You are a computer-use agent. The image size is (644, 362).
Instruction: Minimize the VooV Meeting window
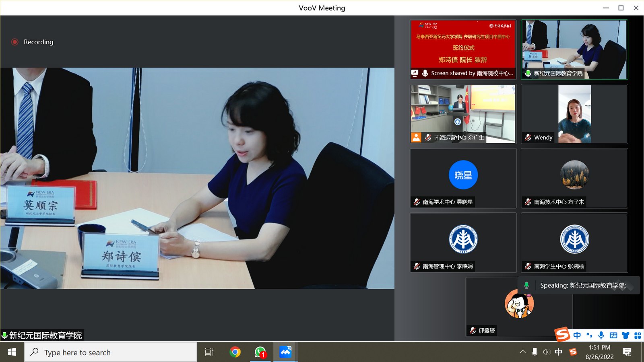pyautogui.click(x=606, y=8)
